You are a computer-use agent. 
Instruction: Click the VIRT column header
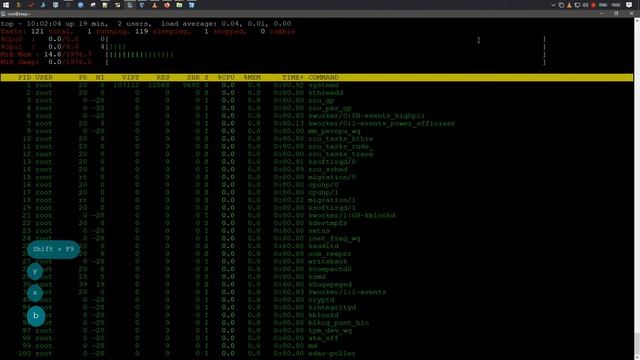(x=131, y=77)
